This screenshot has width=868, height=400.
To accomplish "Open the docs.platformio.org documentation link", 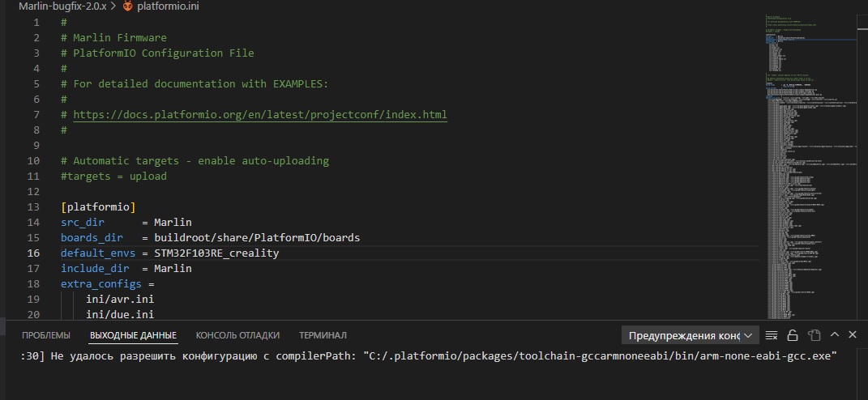I will point(259,115).
